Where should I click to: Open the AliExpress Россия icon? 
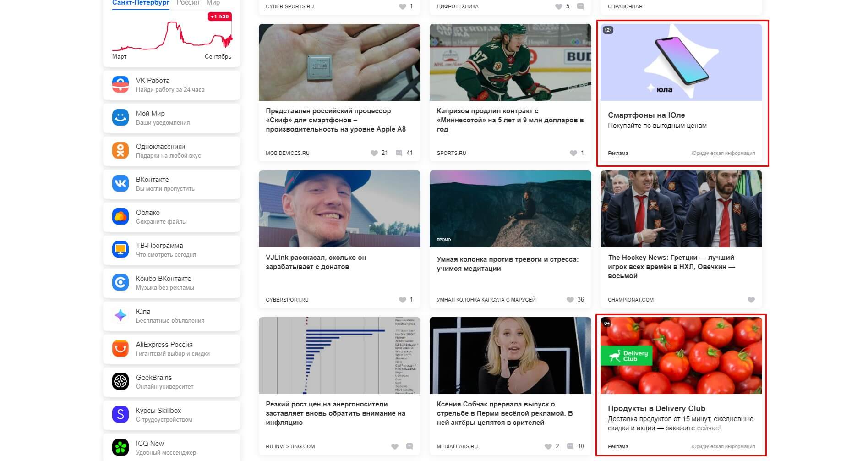[120, 349]
